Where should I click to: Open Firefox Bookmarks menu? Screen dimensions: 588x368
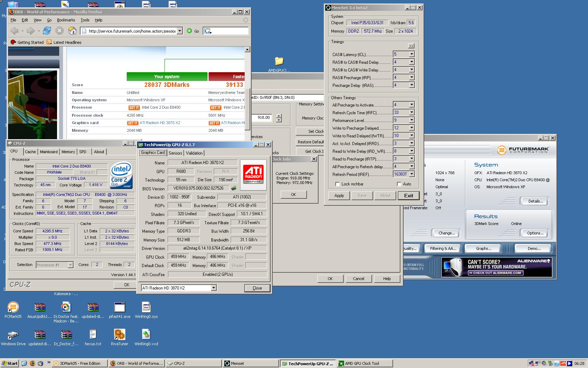coord(66,20)
